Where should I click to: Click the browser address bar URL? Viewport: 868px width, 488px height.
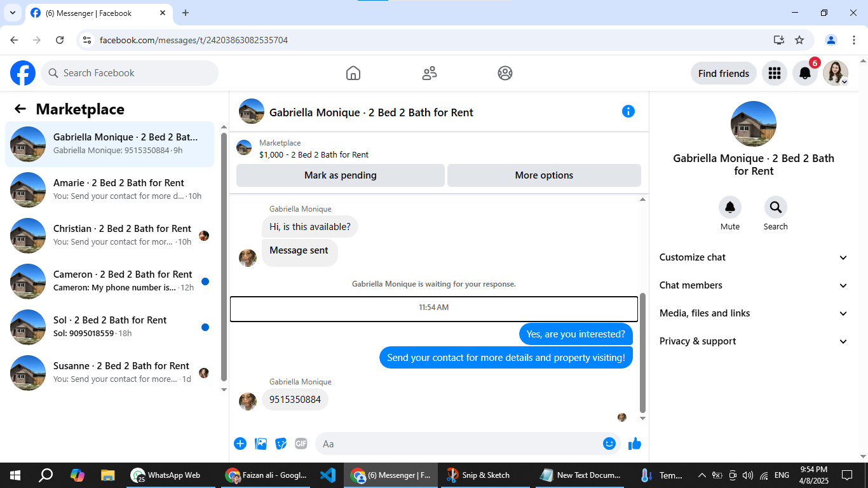point(194,40)
